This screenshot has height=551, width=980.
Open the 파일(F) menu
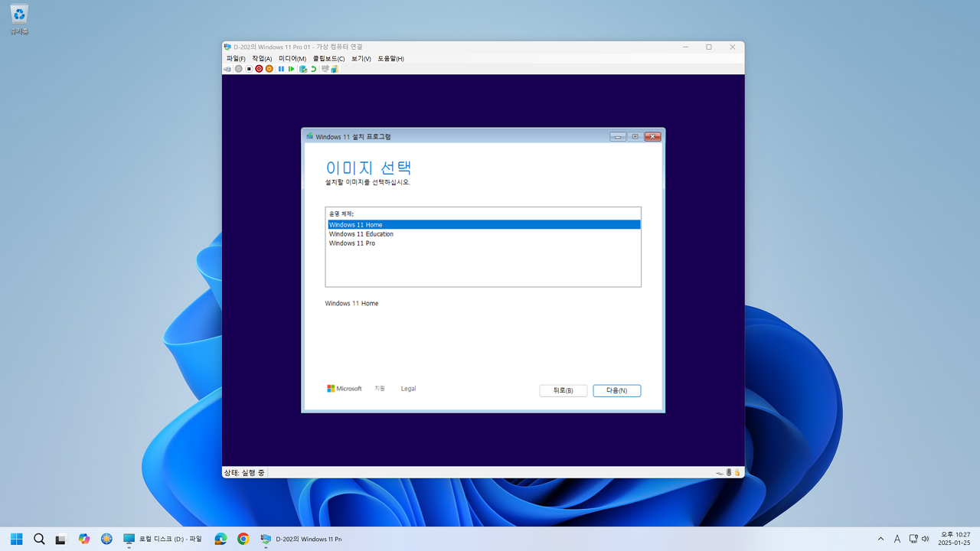pyautogui.click(x=236, y=58)
